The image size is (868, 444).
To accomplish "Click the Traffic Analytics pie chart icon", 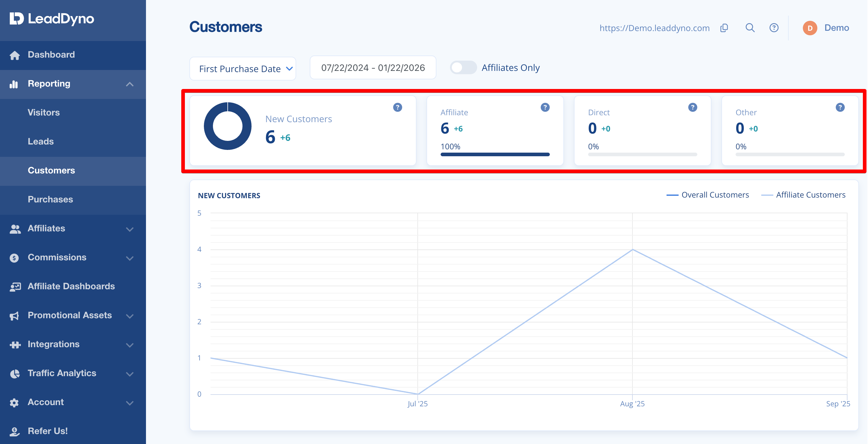I will (x=14, y=374).
